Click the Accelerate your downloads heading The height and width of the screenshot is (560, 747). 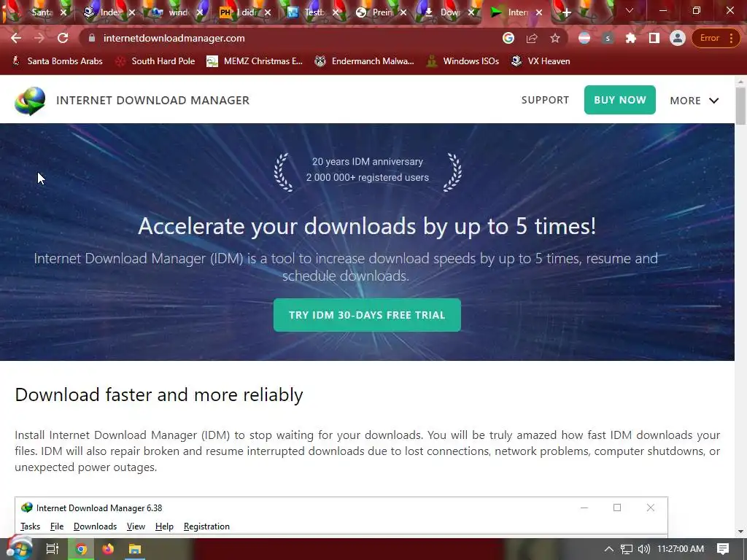tap(367, 226)
